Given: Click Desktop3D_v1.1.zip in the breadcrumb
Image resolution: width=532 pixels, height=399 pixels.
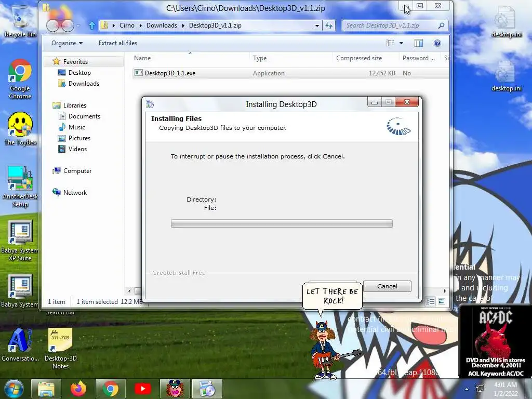Looking at the screenshot, I should pos(215,25).
